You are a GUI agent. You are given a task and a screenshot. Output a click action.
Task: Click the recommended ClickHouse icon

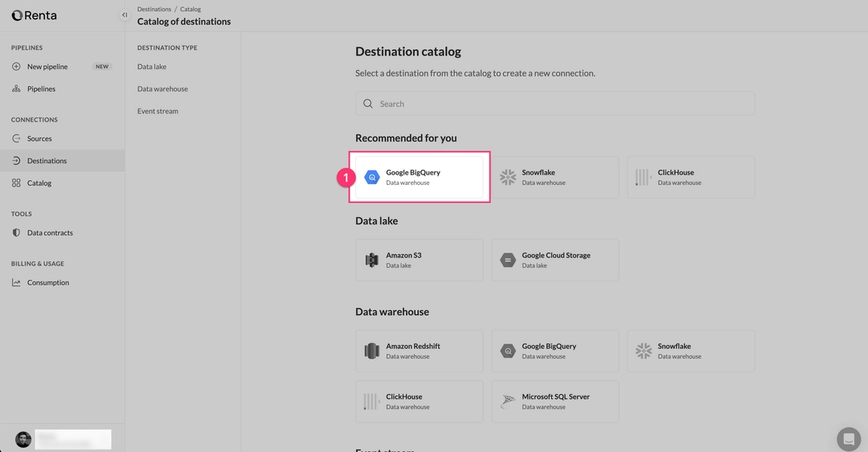(x=643, y=177)
